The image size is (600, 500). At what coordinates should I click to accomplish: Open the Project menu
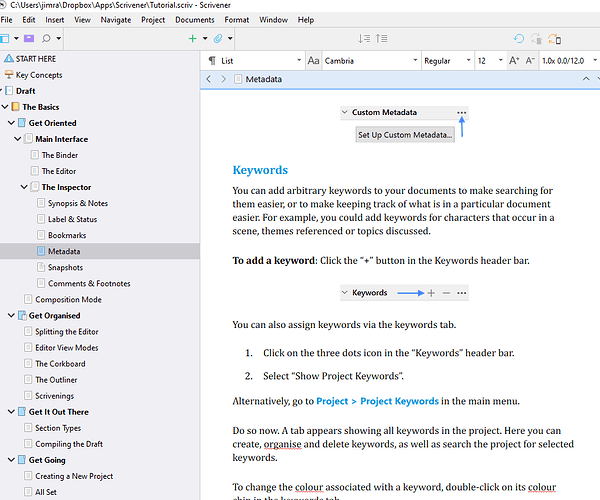[153, 19]
